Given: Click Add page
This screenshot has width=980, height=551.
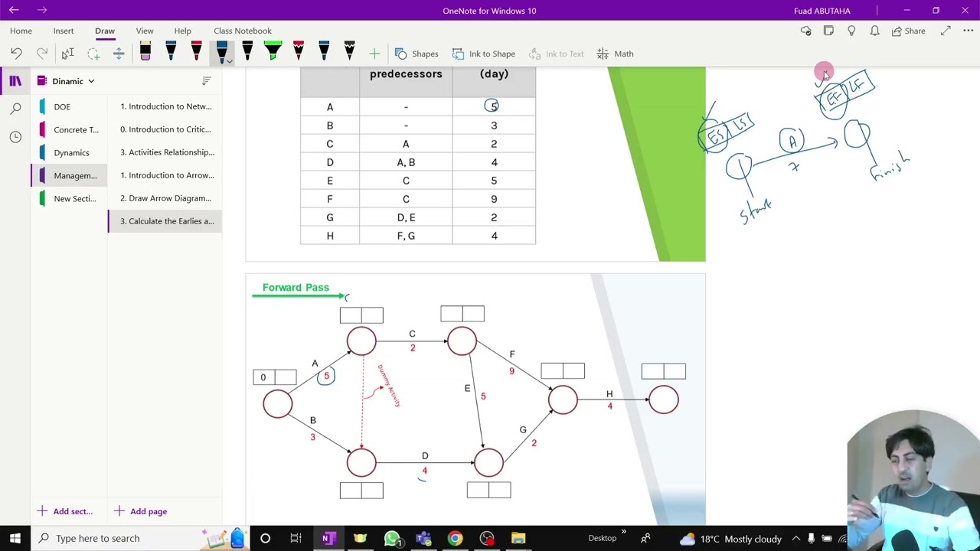Looking at the screenshot, I should click(x=141, y=511).
